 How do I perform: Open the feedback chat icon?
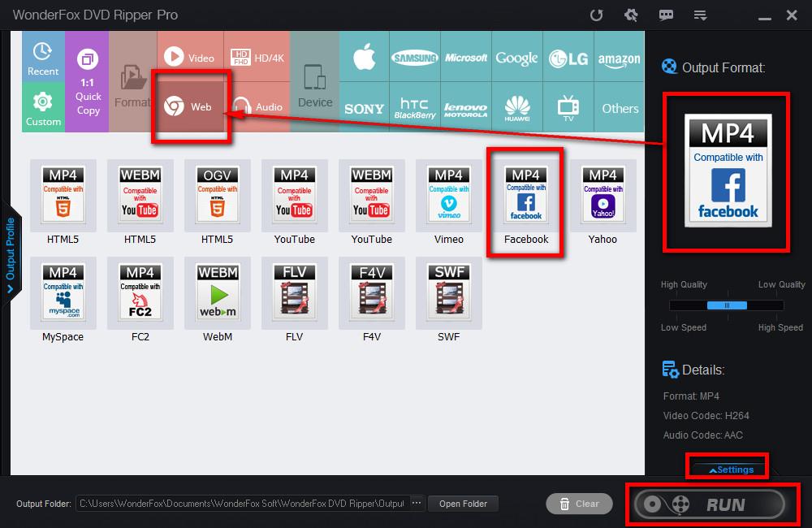pos(666,15)
